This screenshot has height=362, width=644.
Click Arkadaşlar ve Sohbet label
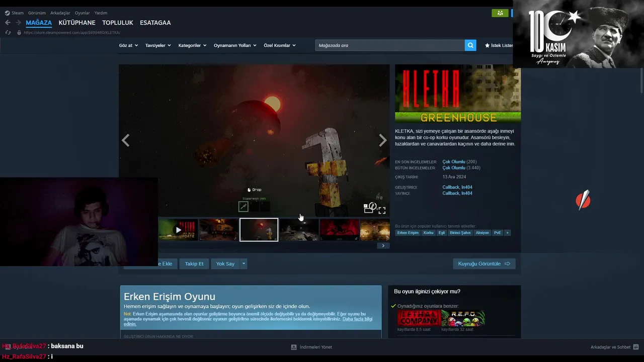coord(610,347)
